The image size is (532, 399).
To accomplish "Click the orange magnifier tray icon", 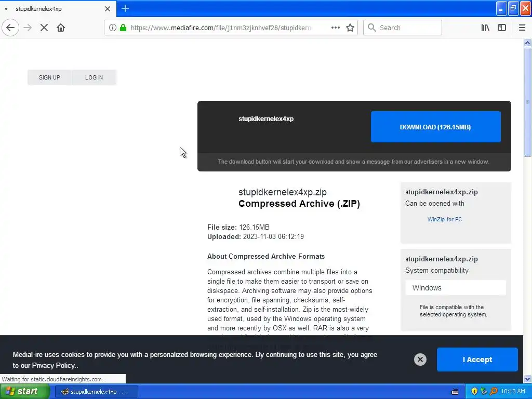I will click(x=494, y=391).
